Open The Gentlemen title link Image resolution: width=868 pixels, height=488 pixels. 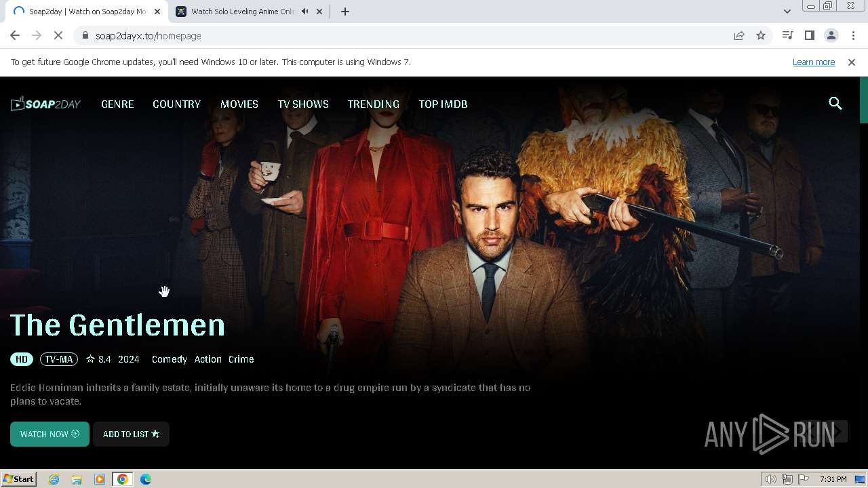point(117,325)
